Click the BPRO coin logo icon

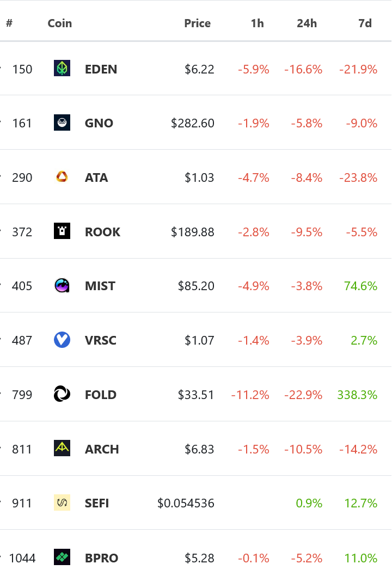[x=62, y=557]
